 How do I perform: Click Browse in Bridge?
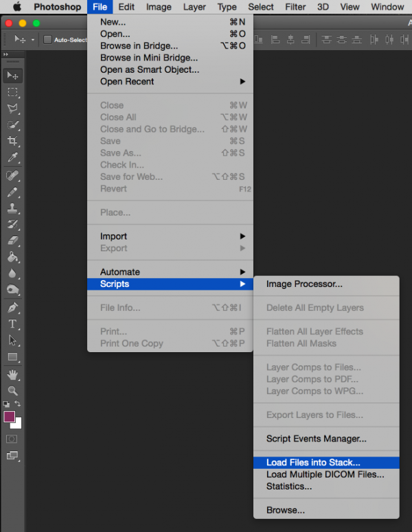139,46
